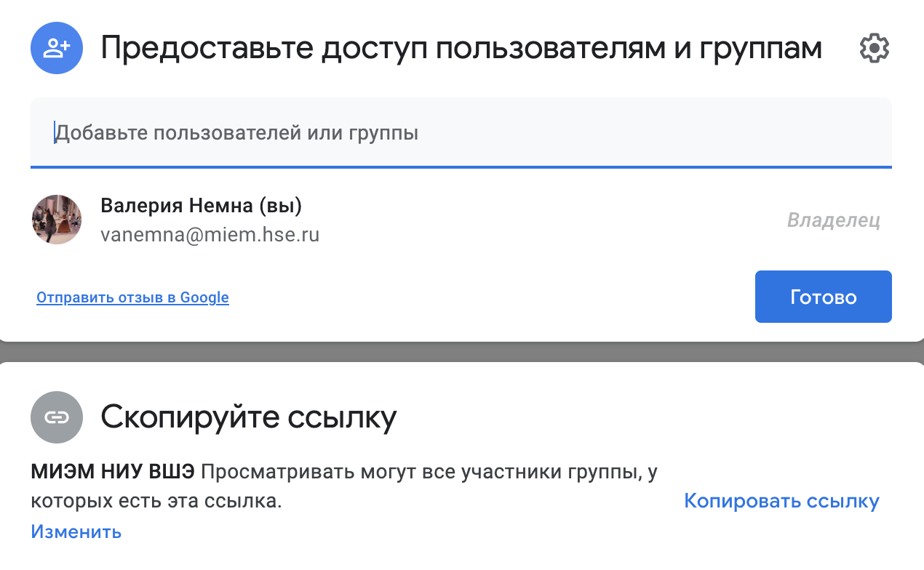
Task: Click the email vanemna@miem.hse.ru
Action: 210,235
